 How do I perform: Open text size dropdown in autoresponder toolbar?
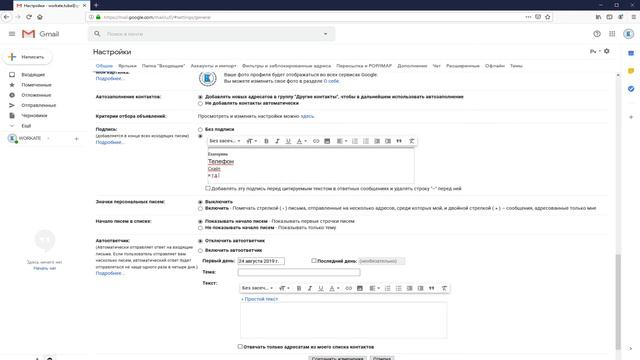(284, 288)
